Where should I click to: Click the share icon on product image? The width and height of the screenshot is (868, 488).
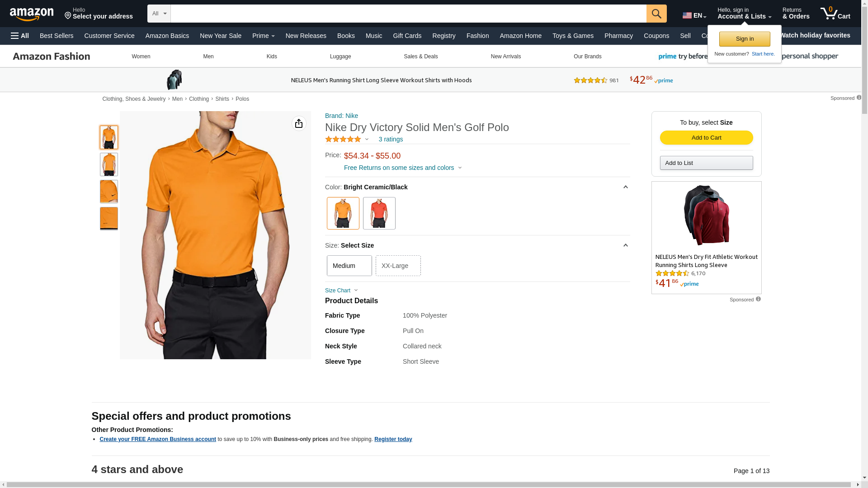click(x=299, y=123)
